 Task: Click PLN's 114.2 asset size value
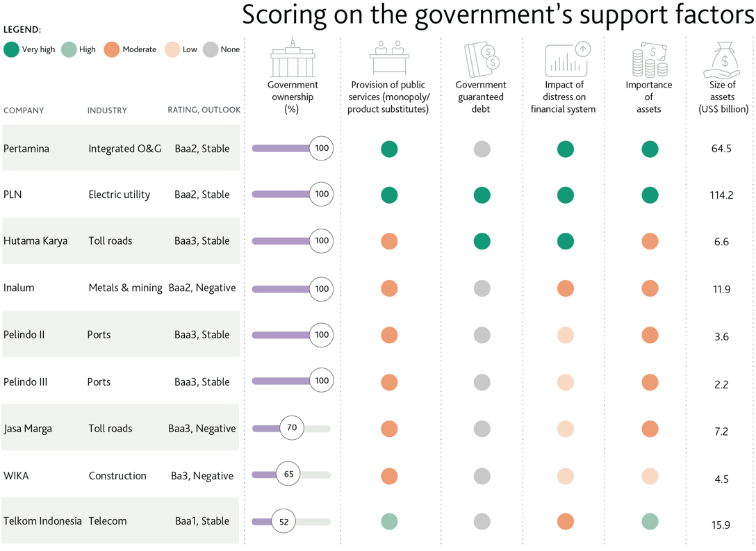pyautogui.click(x=721, y=195)
